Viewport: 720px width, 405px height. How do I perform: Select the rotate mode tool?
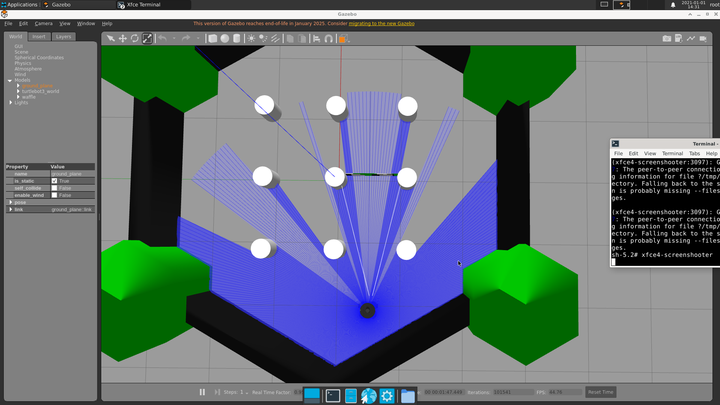(x=135, y=39)
